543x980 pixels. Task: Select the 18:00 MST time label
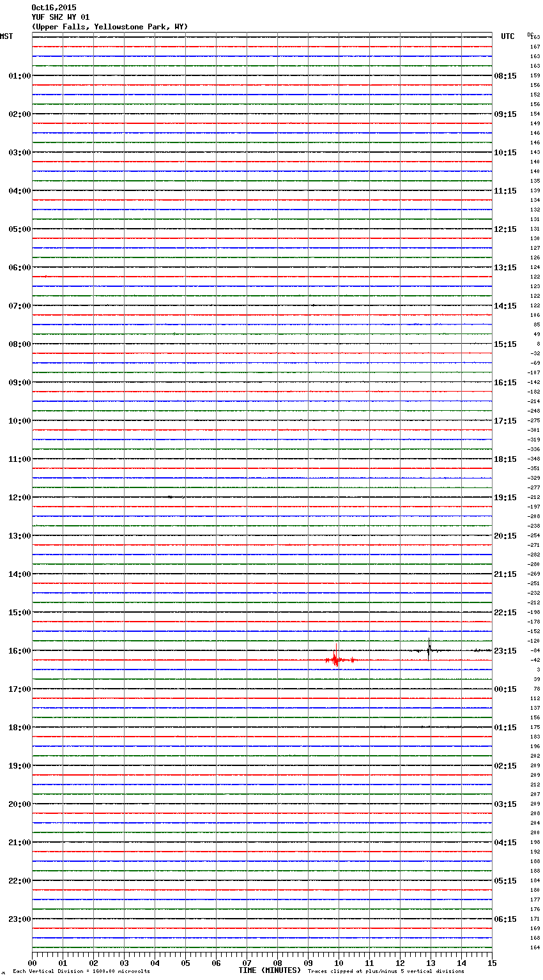[x=20, y=728]
